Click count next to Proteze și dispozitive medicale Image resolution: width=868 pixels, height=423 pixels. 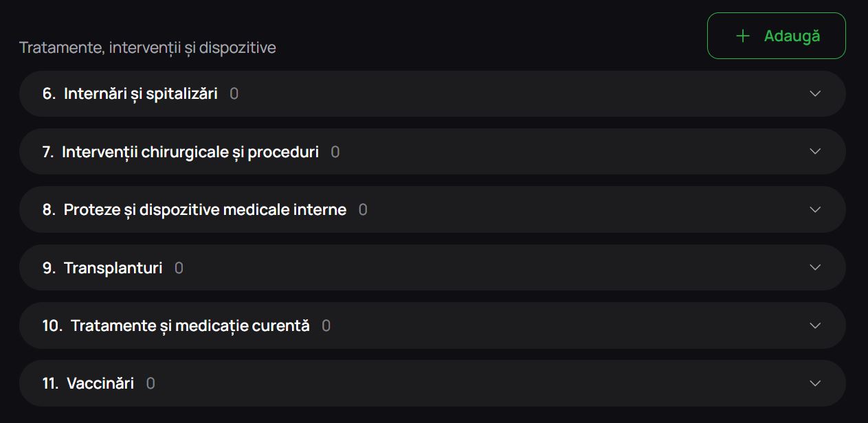[363, 209]
